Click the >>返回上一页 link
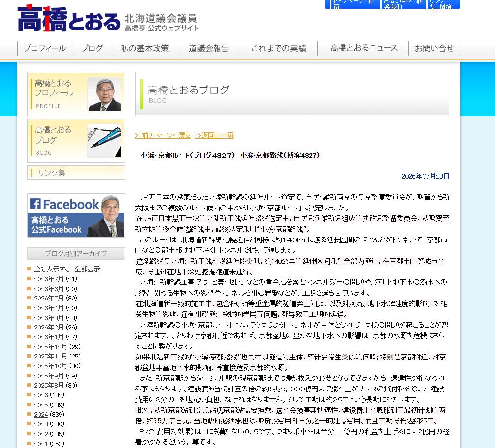Viewport: 495px width, 448px height. pyautogui.click(x=214, y=135)
